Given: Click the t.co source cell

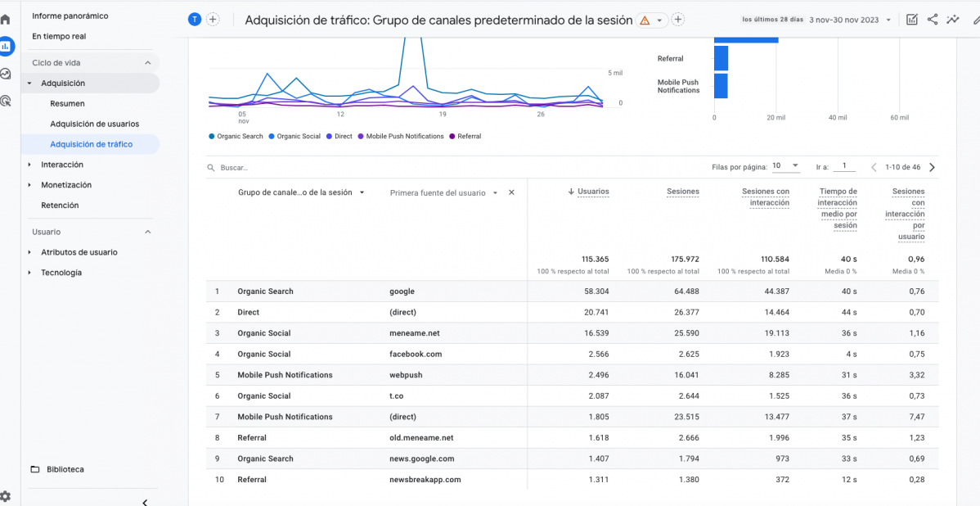Looking at the screenshot, I should pos(397,396).
